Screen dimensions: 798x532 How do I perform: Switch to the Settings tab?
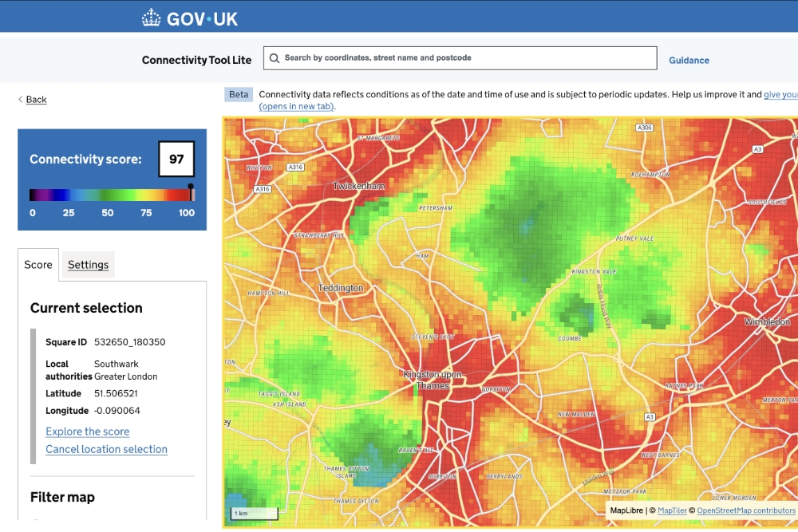[x=88, y=265]
